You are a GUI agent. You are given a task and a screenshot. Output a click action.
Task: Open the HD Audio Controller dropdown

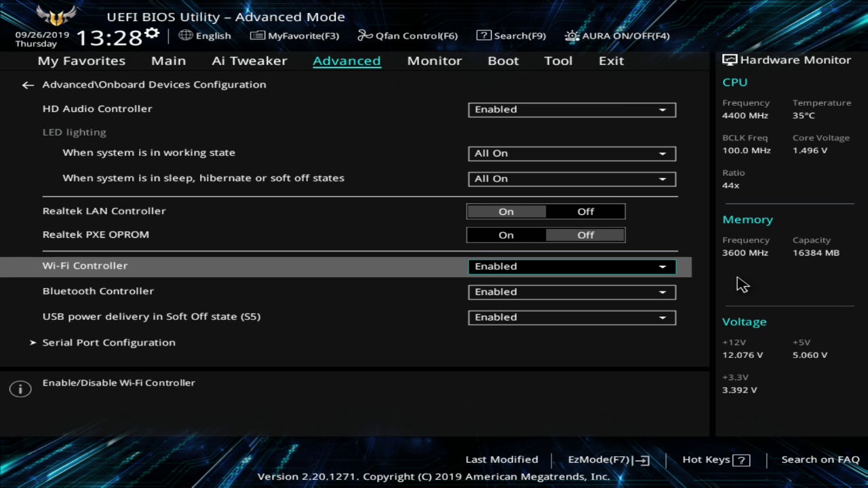[572, 109]
